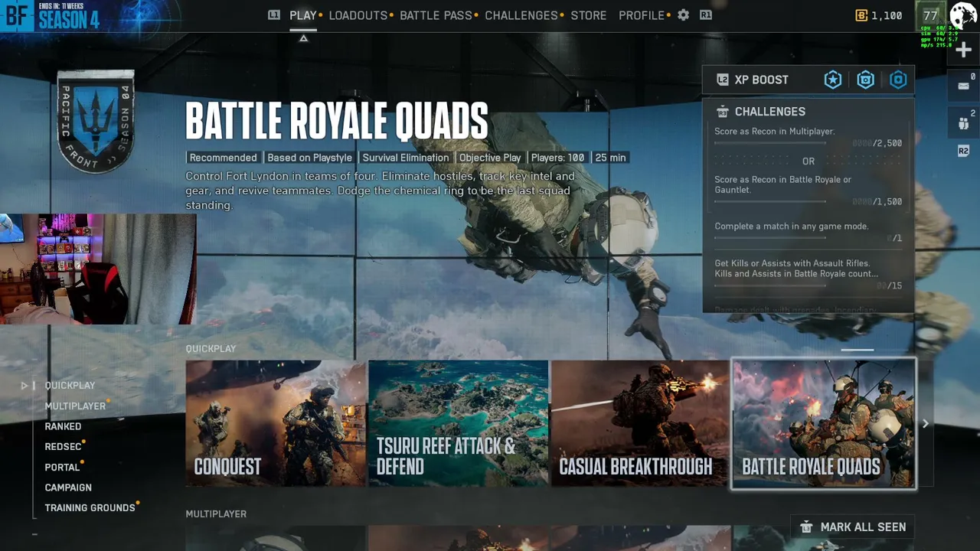Click the level 77 player badge
Image resolution: width=980 pixels, height=551 pixels.
[x=930, y=15]
